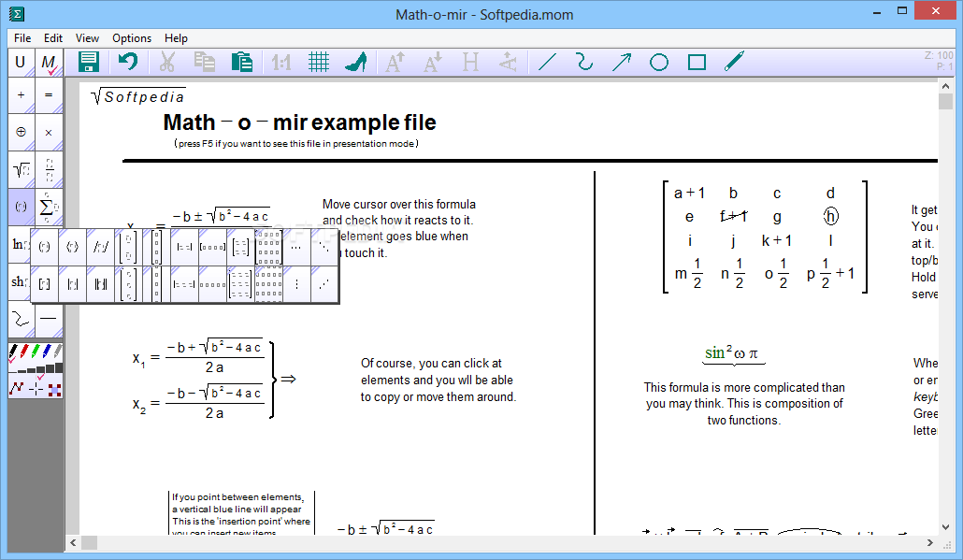Select the circle drawing tool
This screenshot has width=963, height=560.
point(659,62)
